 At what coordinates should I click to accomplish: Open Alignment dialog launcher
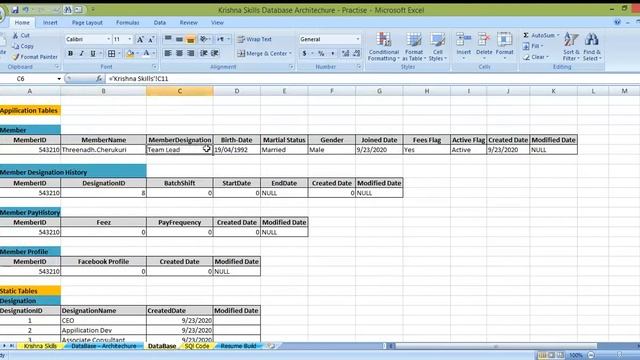click(291, 67)
